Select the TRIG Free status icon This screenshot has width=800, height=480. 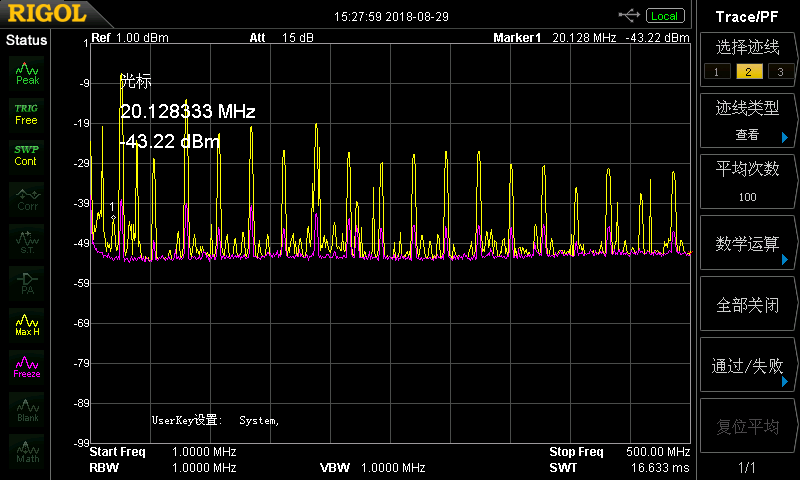pos(27,113)
